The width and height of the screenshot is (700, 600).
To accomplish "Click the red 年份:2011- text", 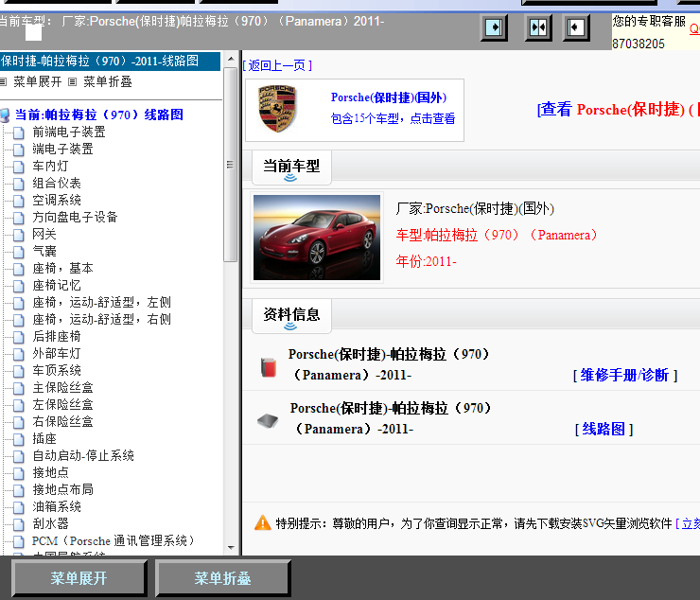I will pyautogui.click(x=427, y=261).
